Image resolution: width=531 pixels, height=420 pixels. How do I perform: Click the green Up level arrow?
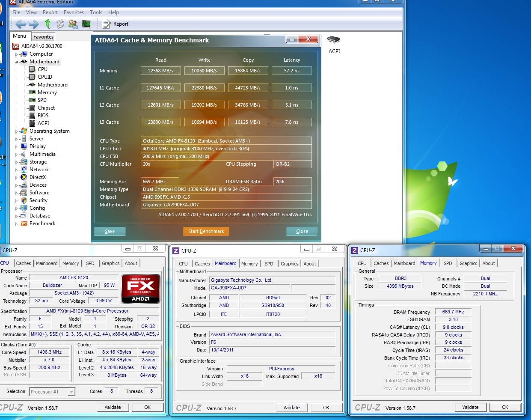[47, 24]
